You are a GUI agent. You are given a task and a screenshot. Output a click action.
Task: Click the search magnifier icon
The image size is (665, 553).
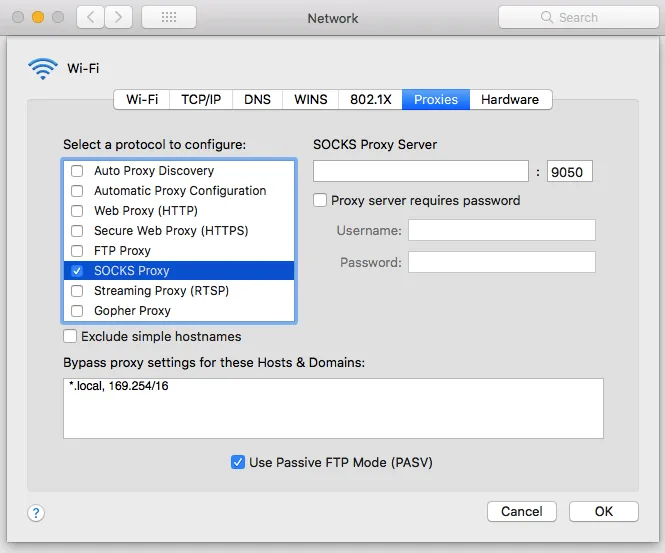coord(547,17)
